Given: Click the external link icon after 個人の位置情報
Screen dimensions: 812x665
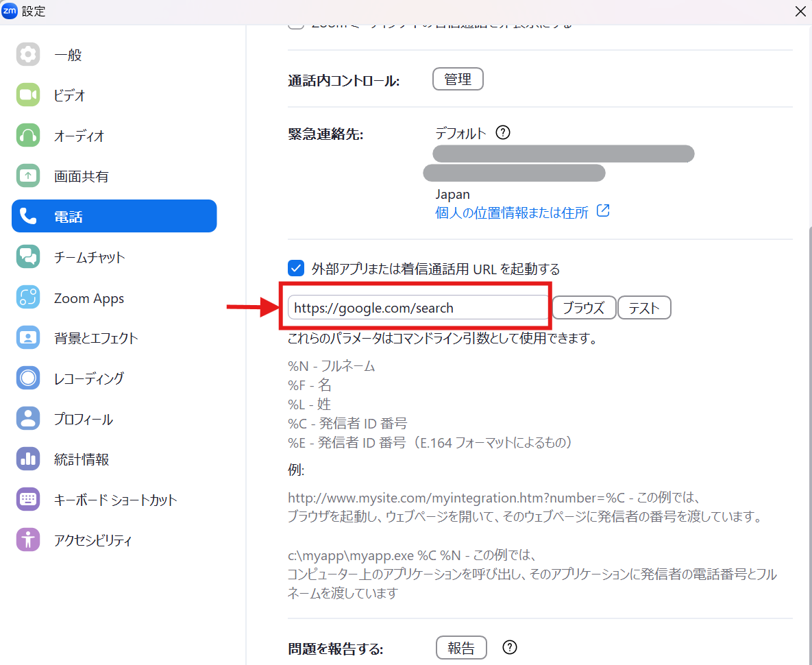Looking at the screenshot, I should coord(603,210).
